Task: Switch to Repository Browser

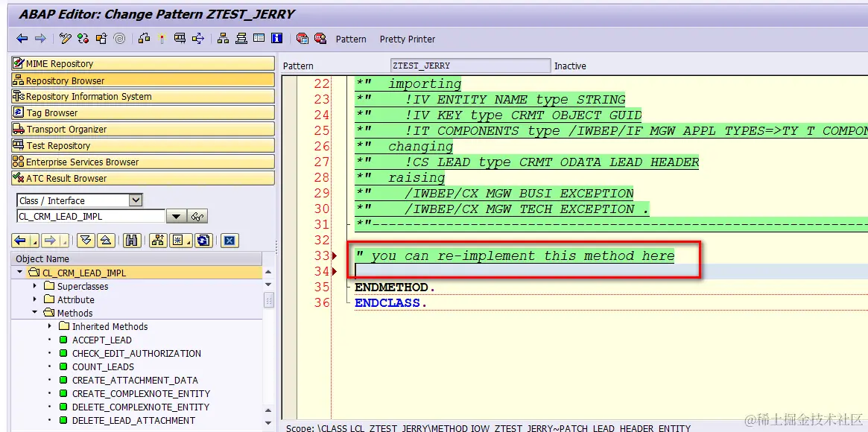Action: [143, 80]
